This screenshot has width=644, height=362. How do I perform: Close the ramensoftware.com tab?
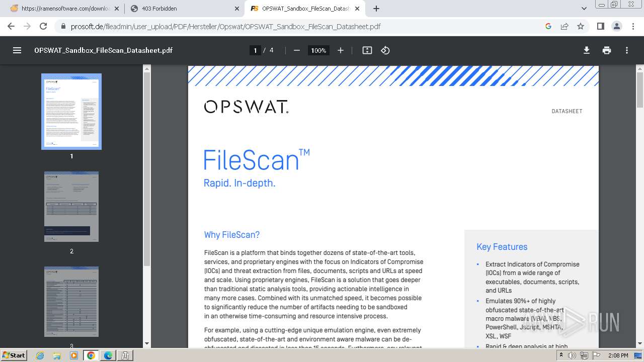(x=116, y=9)
